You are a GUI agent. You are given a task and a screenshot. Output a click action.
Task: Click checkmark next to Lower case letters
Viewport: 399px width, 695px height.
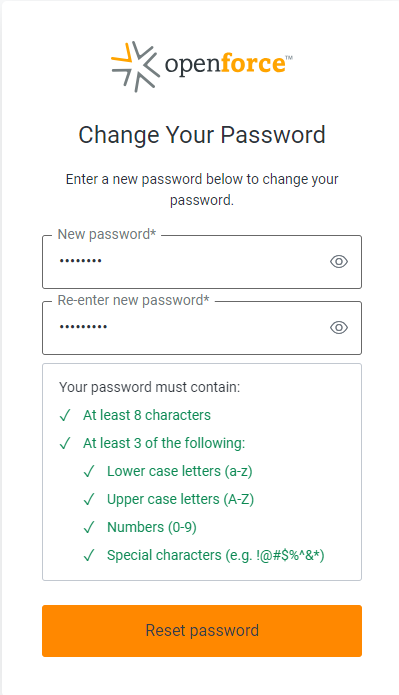(89, 471)
